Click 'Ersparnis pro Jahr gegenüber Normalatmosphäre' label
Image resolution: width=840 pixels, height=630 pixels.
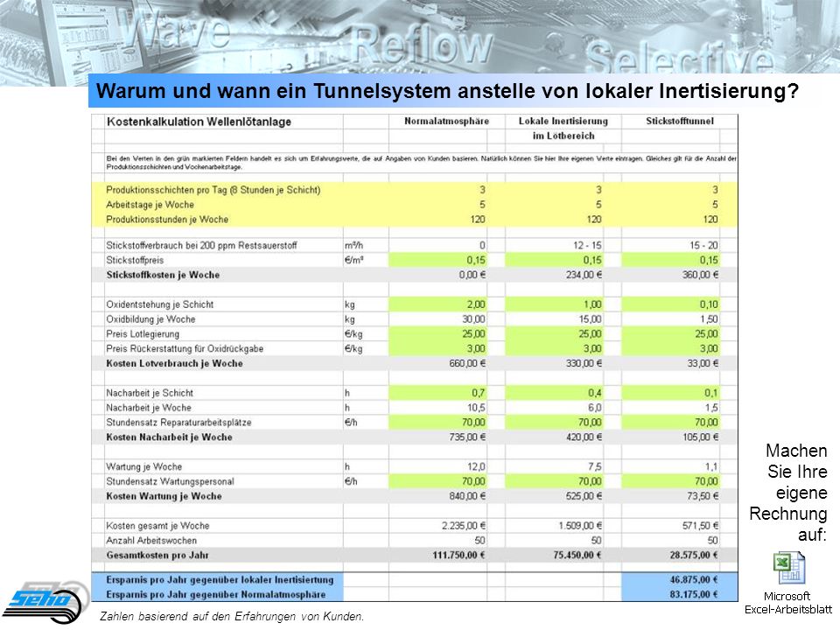click(216, 594)
